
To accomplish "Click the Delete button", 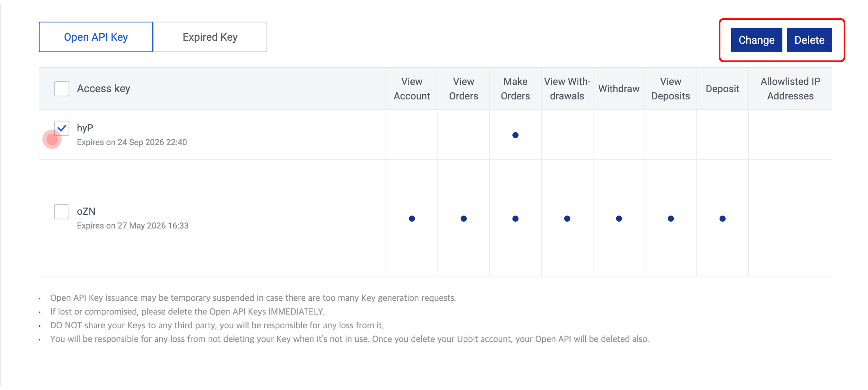I will [809, 40].
